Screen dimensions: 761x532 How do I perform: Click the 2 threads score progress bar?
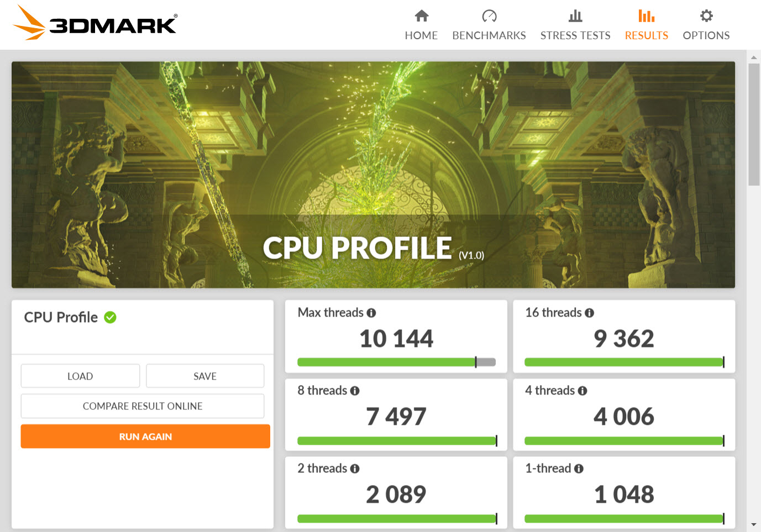click(397, 519)
